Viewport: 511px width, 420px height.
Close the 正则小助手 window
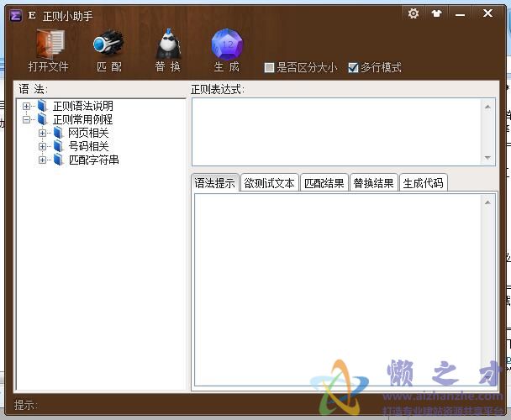point(487,13)
